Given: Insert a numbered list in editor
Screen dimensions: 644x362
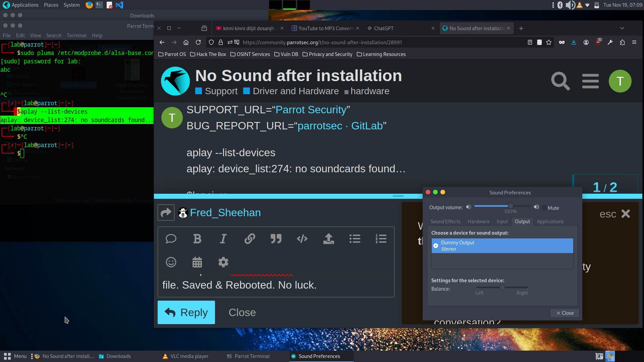Looking at the screenshot, I should coord(381,239).
